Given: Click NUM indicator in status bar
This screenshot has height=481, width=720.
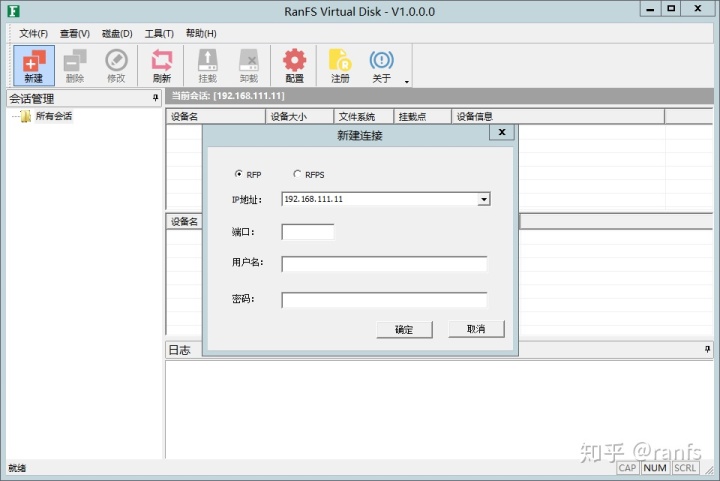Looking at the screenshot, I should click(x=655, y=468).
